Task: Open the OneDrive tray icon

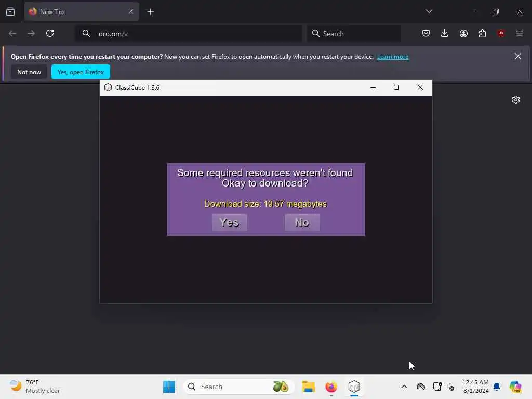Action: click(x=421, y=387)
